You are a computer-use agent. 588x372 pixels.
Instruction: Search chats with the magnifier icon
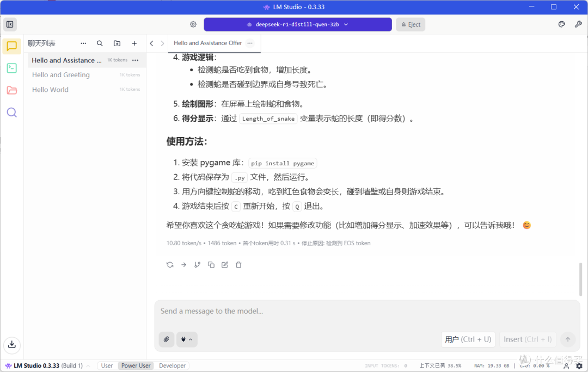100,44
